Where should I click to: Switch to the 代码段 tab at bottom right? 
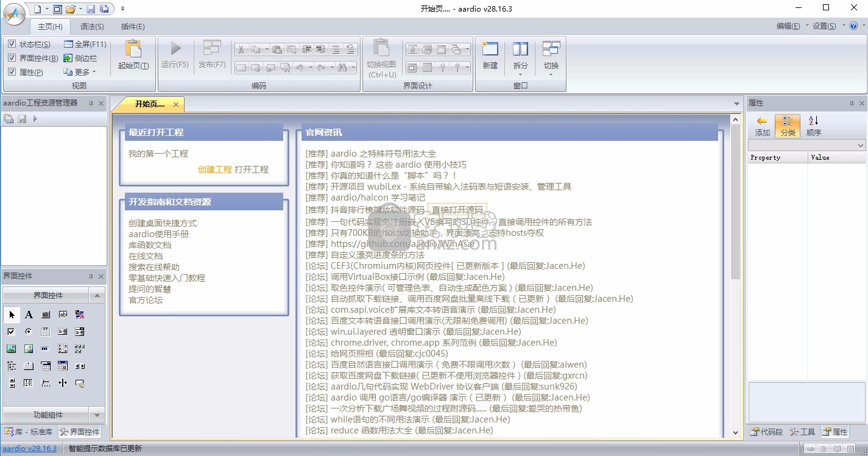pos(766,432)
